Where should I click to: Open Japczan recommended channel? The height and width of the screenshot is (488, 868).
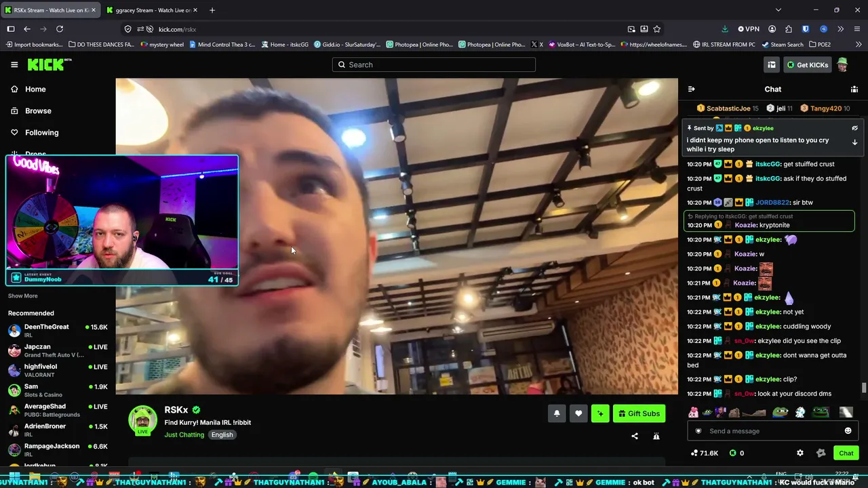[x=58, y=350]
